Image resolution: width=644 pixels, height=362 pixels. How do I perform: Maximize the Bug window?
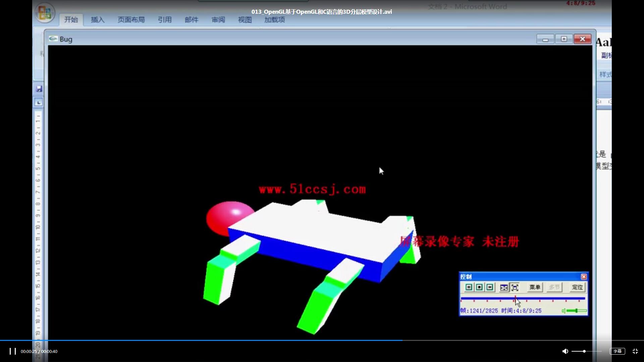(564, 39)
